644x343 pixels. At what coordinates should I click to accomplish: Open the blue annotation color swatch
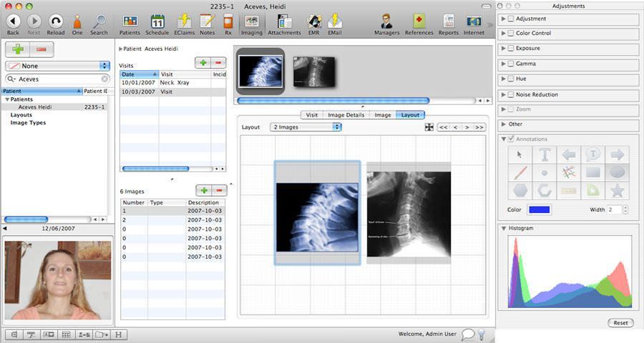coord(539,209)
